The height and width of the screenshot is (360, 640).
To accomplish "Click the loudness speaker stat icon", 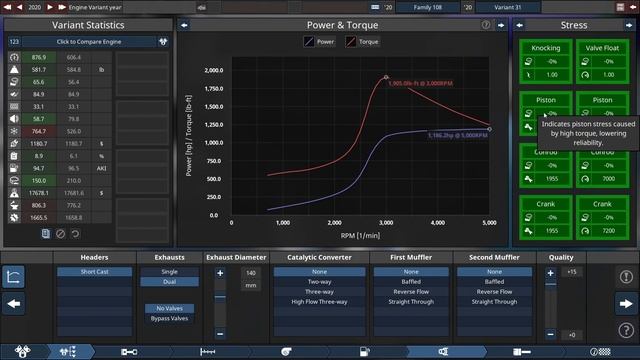I will click(14, 119).
